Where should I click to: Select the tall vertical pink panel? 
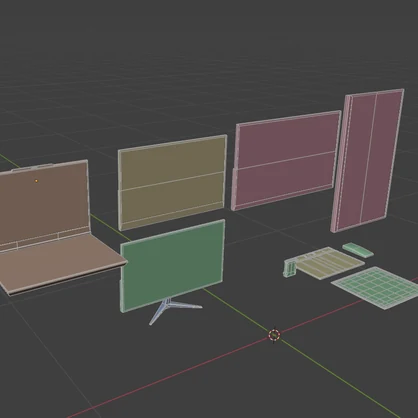367,160
